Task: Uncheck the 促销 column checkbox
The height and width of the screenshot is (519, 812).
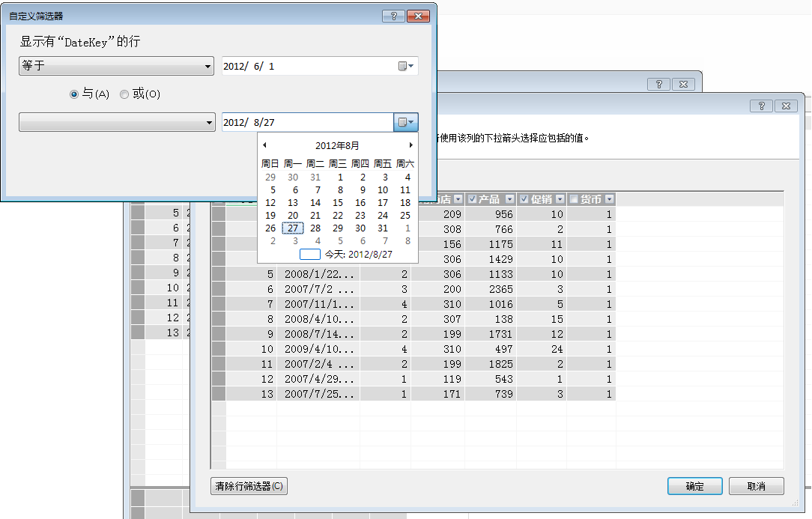Action: coord(524,199)
